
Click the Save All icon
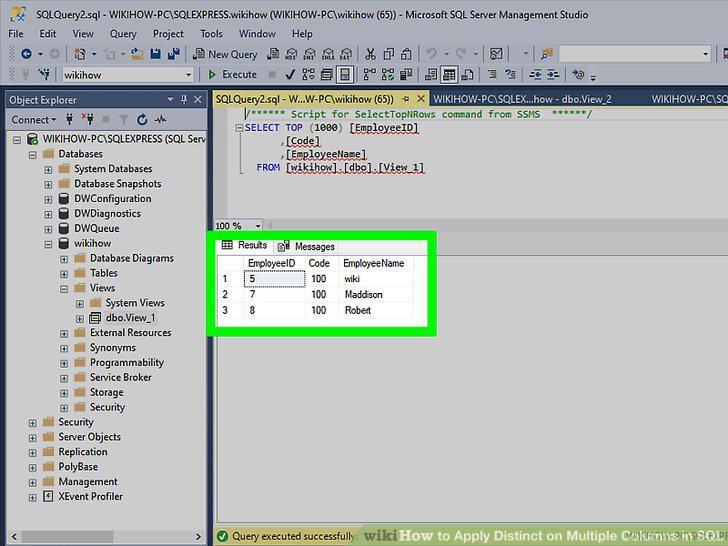(174, 54)
